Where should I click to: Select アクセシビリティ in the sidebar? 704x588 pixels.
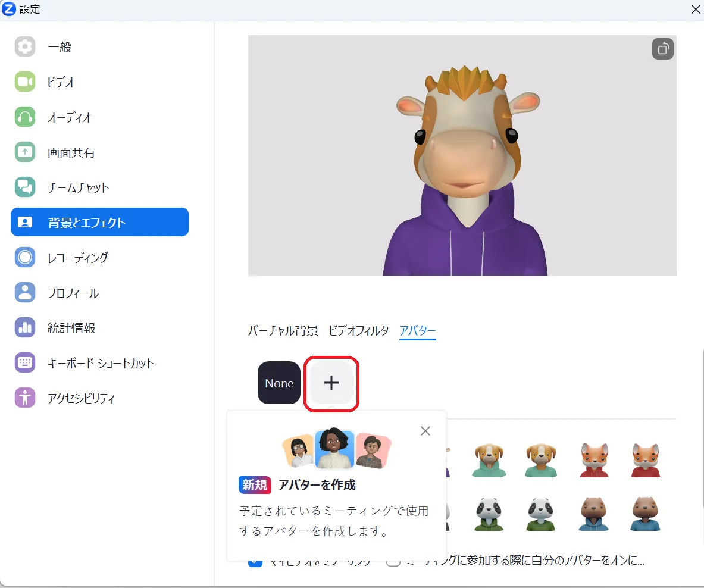point(81,398)
